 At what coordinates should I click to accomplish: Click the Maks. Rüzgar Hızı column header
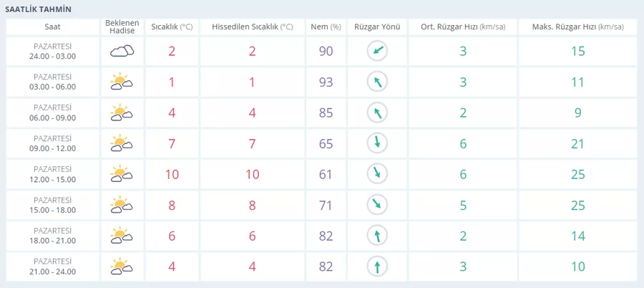click(x=577, y=27)
